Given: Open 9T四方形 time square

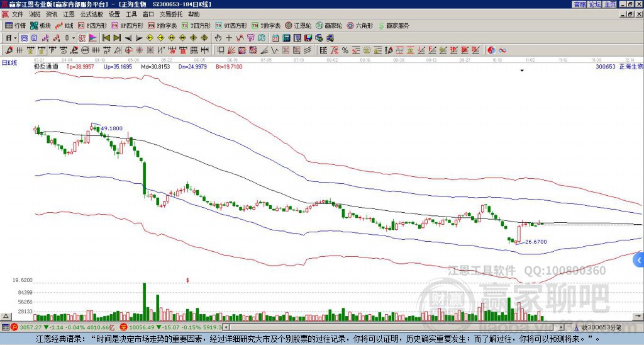Looking at the screenshot, I should point(231,25).
